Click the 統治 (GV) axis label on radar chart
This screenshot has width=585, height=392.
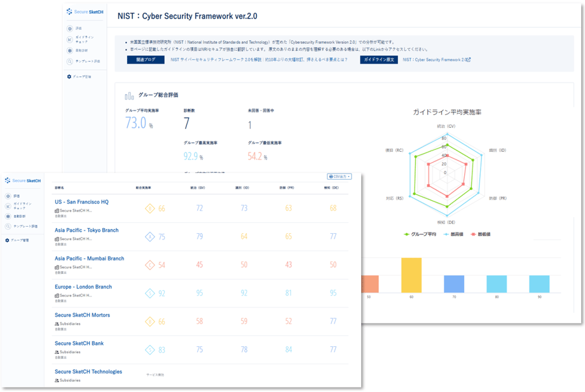446,126
